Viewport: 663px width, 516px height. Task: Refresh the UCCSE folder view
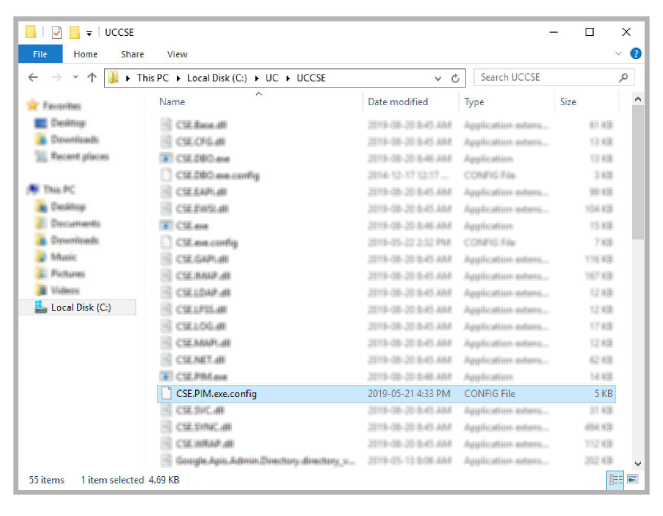(456, 78)
